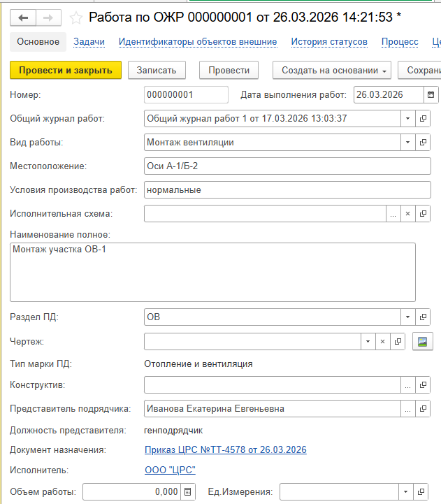Open selection dialog for Конструктив field
This screenshot has height=504, width=441.
coord(408,385)
